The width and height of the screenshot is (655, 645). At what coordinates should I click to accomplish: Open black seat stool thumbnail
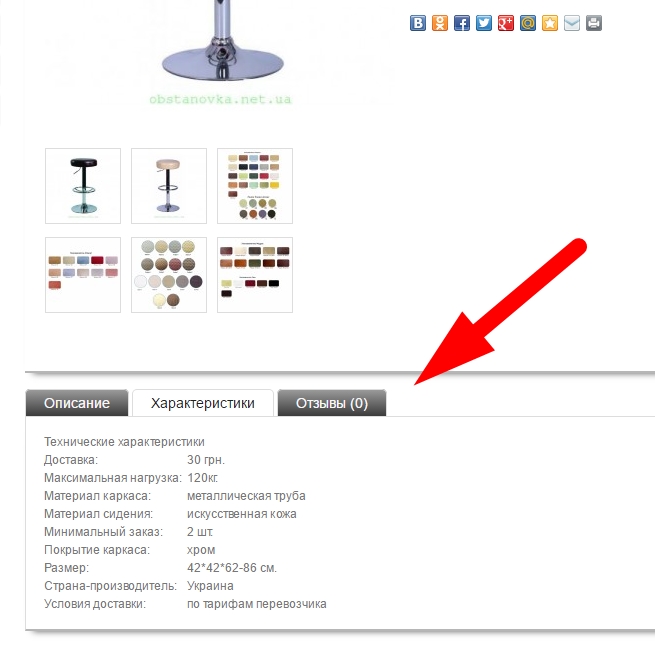coord(83,186)
